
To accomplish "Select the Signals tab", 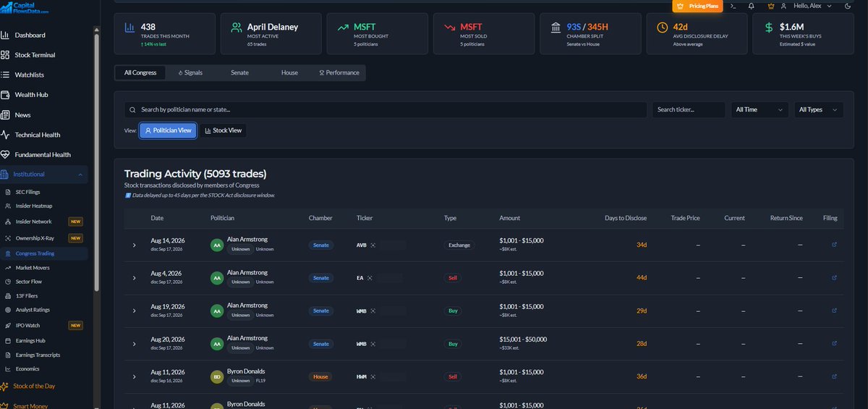I will (190, 72).
